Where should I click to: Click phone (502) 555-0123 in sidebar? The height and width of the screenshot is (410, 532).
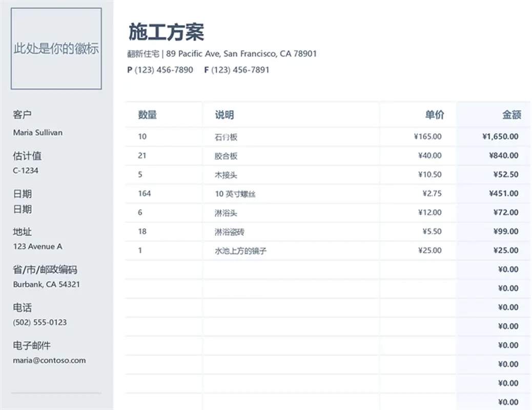point(39,322)
